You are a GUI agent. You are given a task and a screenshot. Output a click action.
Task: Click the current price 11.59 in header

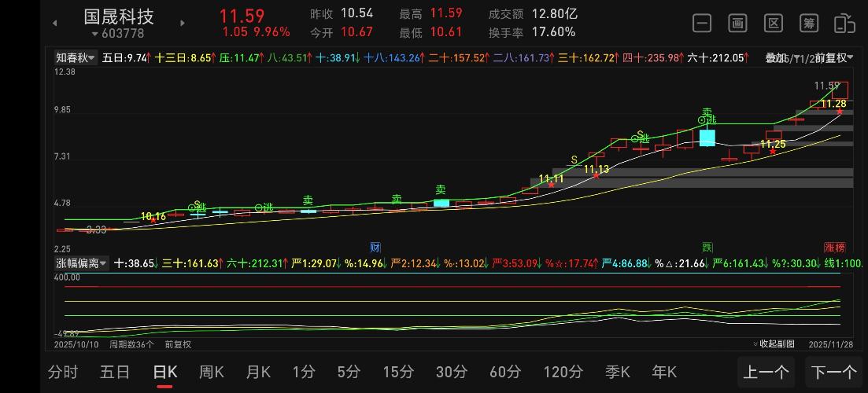pyautogui.click(x=242, y=16)
